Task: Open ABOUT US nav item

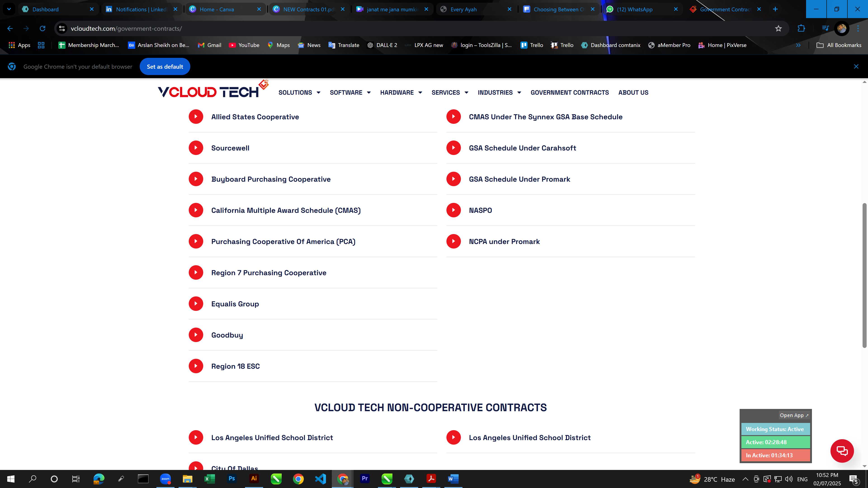Action: coord(633,92)
